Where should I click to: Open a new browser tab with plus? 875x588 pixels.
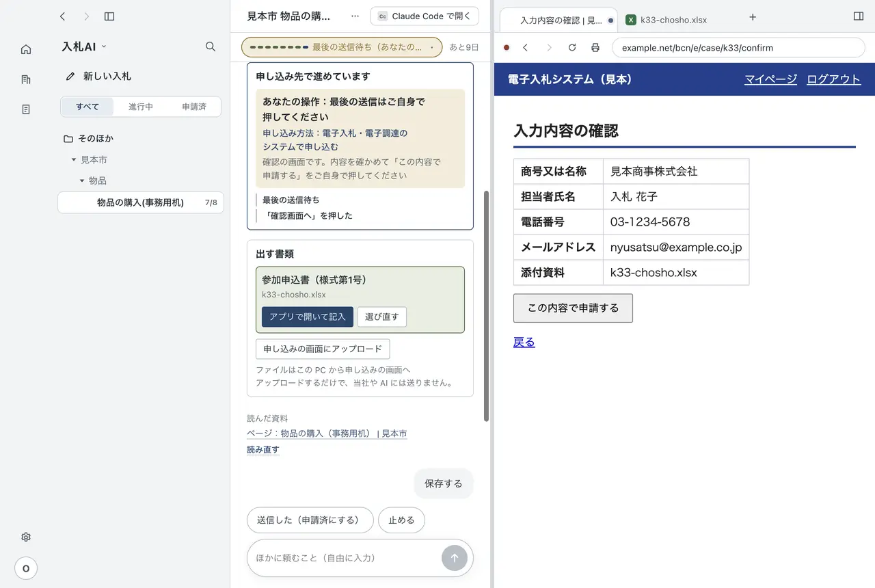(x=753, y=17)
